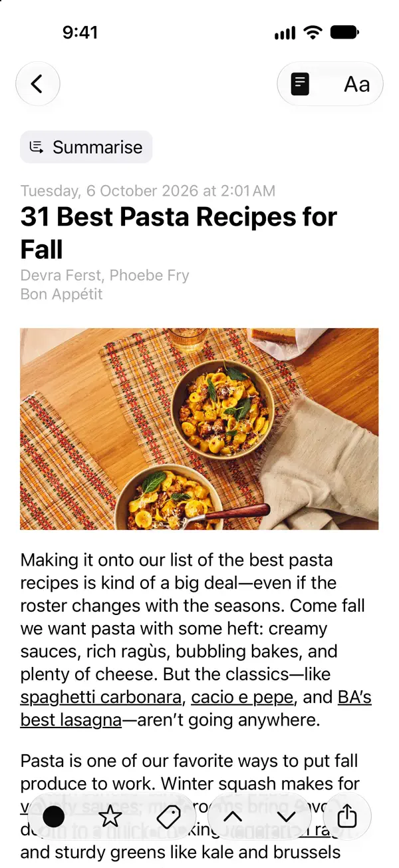Screen dimensions: 399x868
Task: Tap the authors line Devra Ferst, Phoebe Fry
Action: (x=104, y=276)
